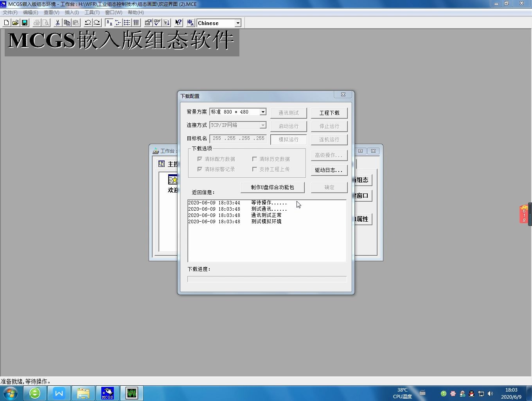The image size is (532, 401).
Task: Click the Print Preview toolbar icon
Action: (45, 23)
